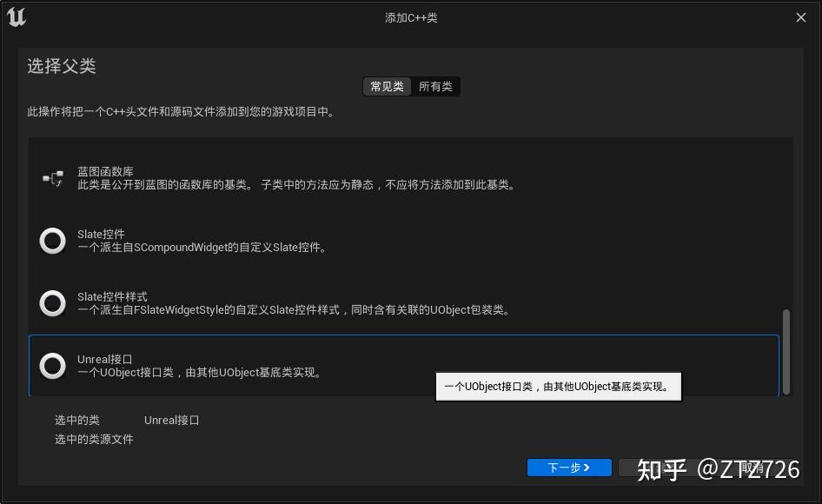This screenshot has width=822, height=504.
Task: Click the 添加C++类 title bar text
Action: point(410,17)
